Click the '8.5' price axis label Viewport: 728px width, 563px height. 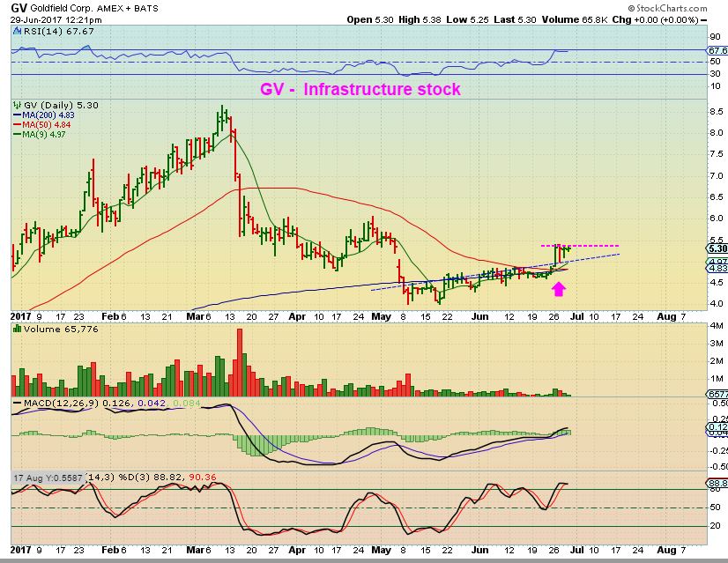[x=717, y=111]
